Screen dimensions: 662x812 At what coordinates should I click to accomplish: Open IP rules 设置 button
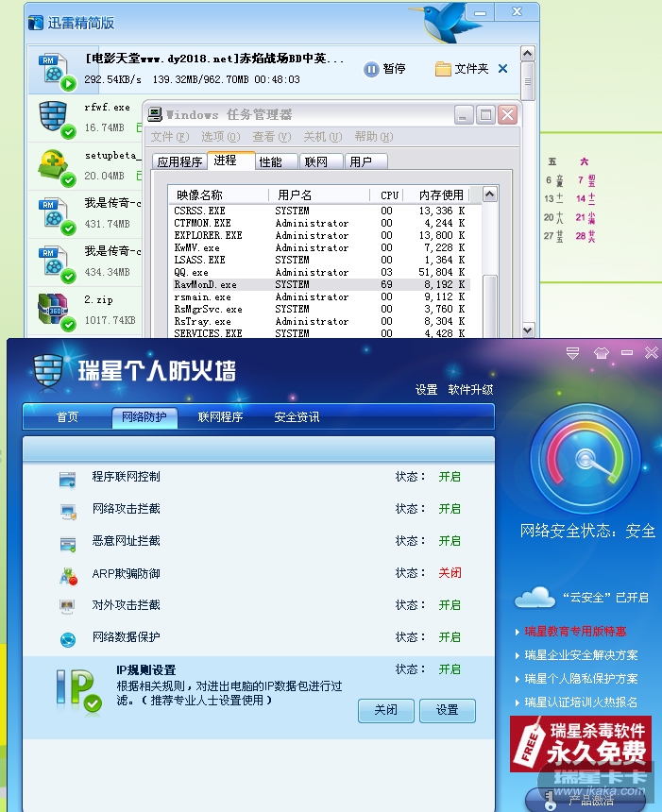click(x=448, y=710)
